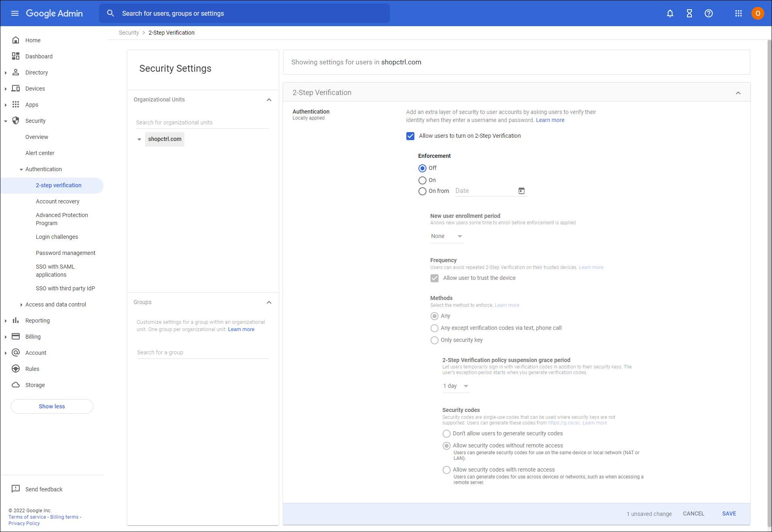
Task: Open notifications bell
Action: pos(670,13)
